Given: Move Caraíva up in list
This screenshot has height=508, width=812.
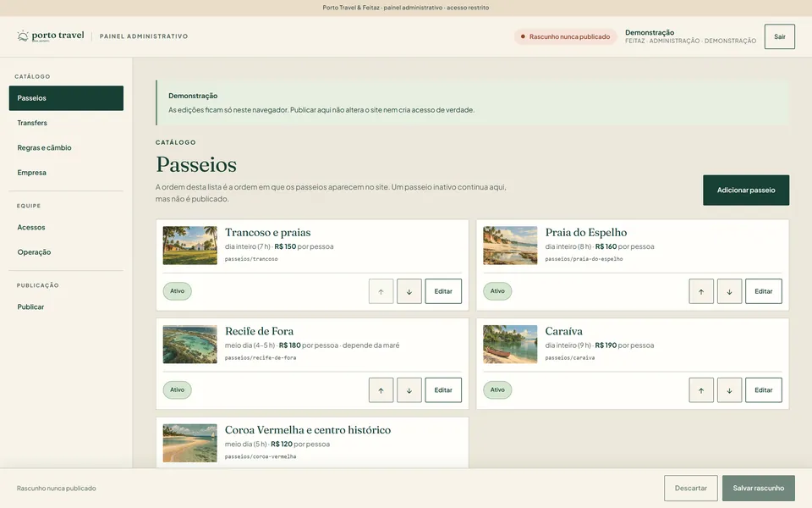Looking at the screenshot, I should click(x=701, y=390).
